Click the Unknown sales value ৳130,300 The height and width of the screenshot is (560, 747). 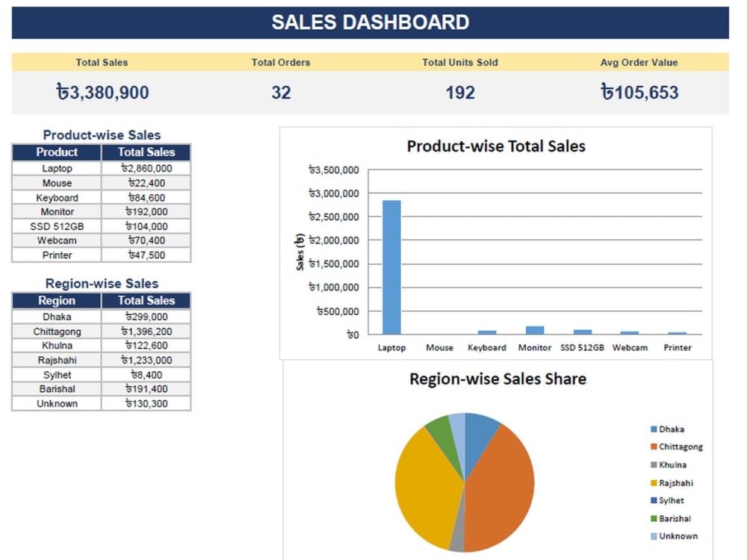146,403
